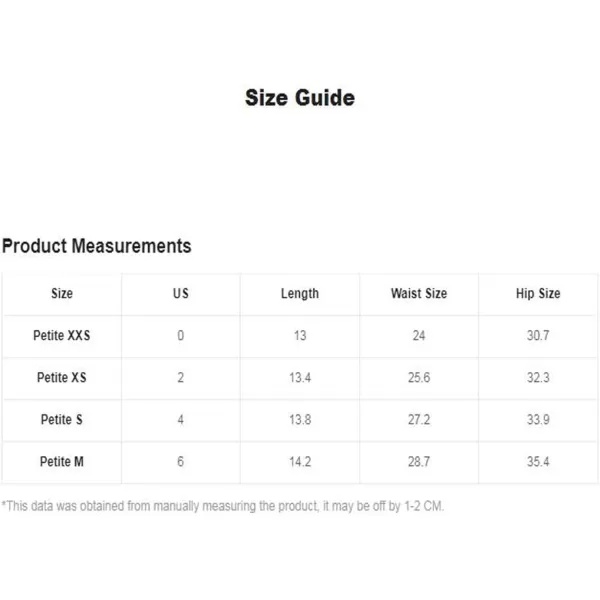Select the US column header

click(181, 293)
